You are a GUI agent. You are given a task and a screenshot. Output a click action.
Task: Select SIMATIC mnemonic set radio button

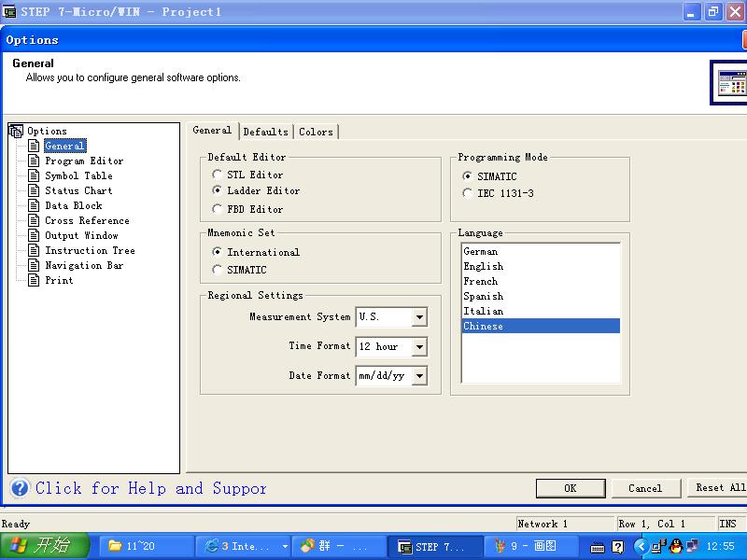(x=217, y=270)
